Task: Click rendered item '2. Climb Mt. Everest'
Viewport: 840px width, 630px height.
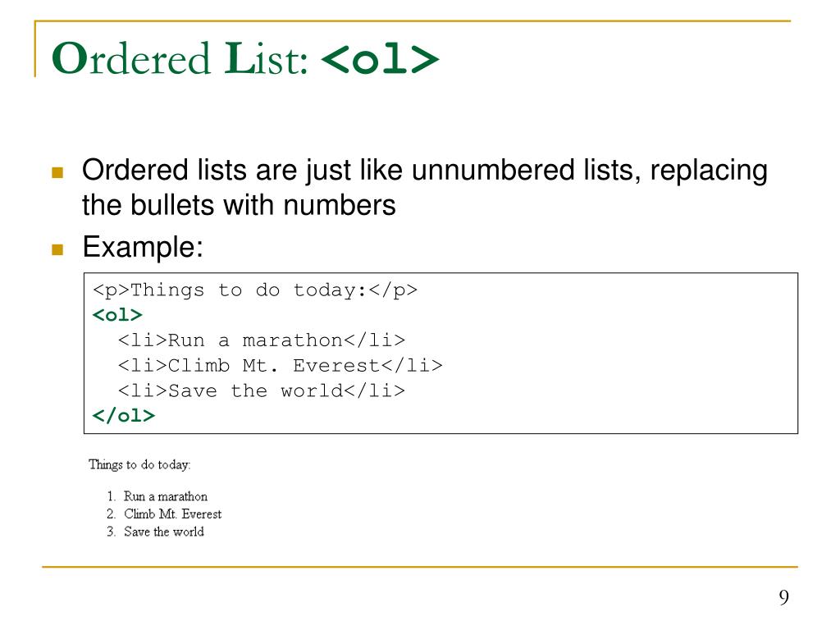Action: 164,514
